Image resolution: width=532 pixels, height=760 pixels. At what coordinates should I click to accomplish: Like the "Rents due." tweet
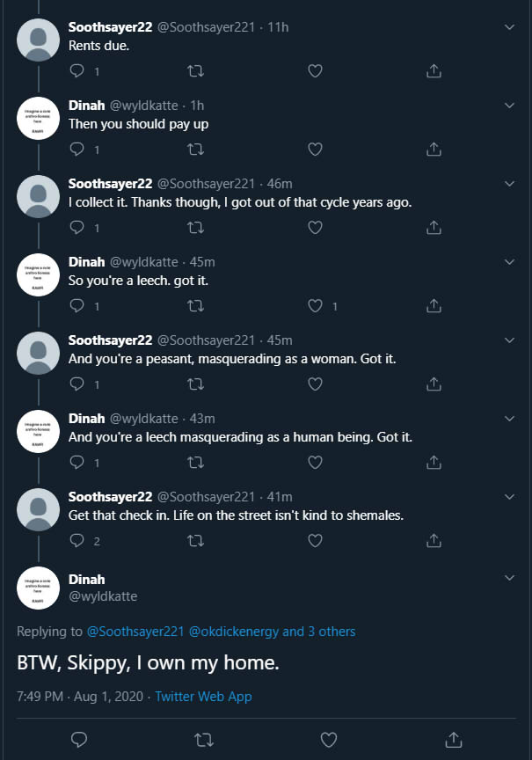click(316, 70)
